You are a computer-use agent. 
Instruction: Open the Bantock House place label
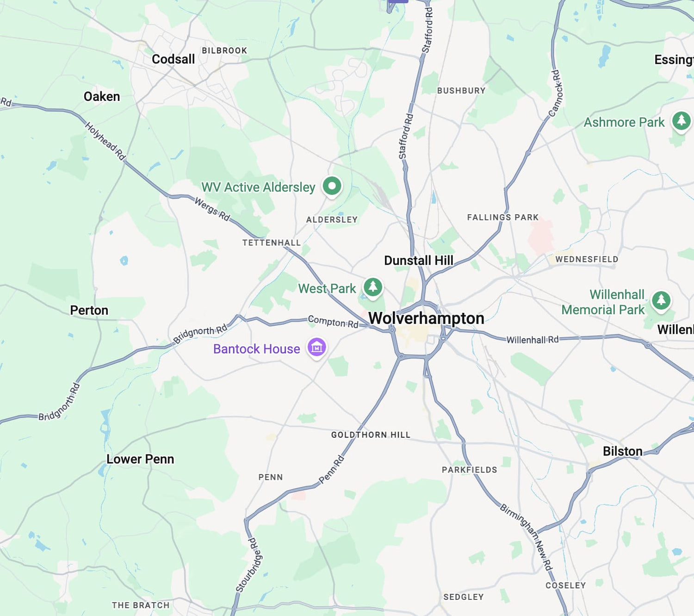pyautogui.click(x=257, y=349)
